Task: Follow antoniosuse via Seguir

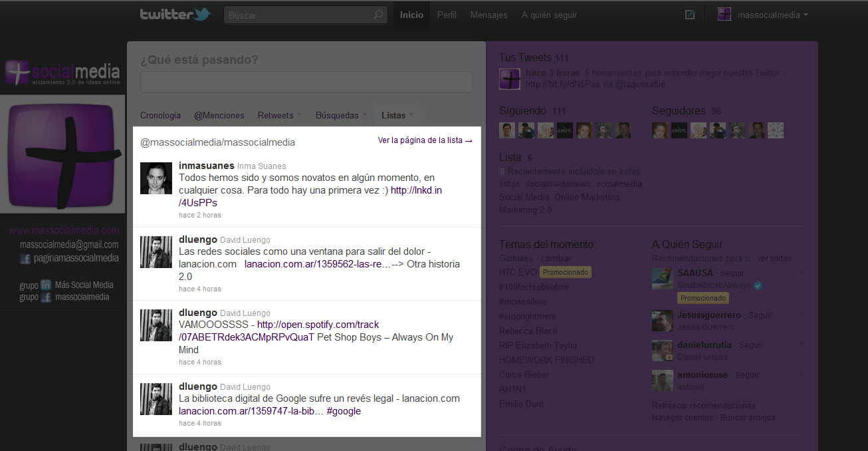Action: (747, 375)
